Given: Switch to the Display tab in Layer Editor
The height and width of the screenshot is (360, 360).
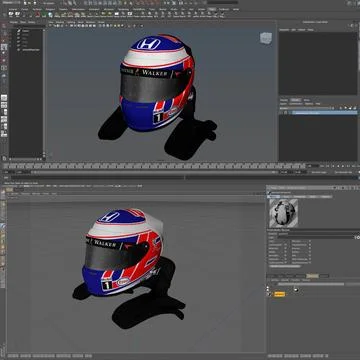Looking at the screenshot, I should click(284, 100).
